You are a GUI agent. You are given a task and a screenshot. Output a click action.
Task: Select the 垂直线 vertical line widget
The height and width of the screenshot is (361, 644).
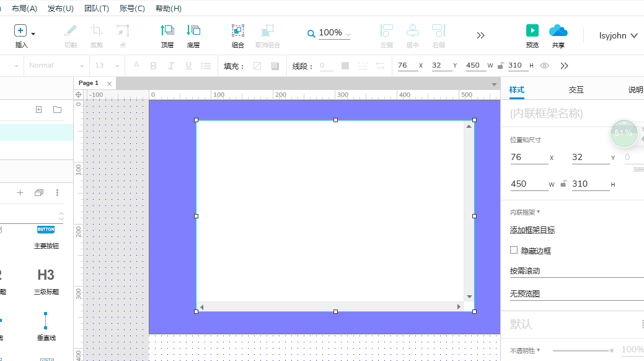click(x=46, y=326)
